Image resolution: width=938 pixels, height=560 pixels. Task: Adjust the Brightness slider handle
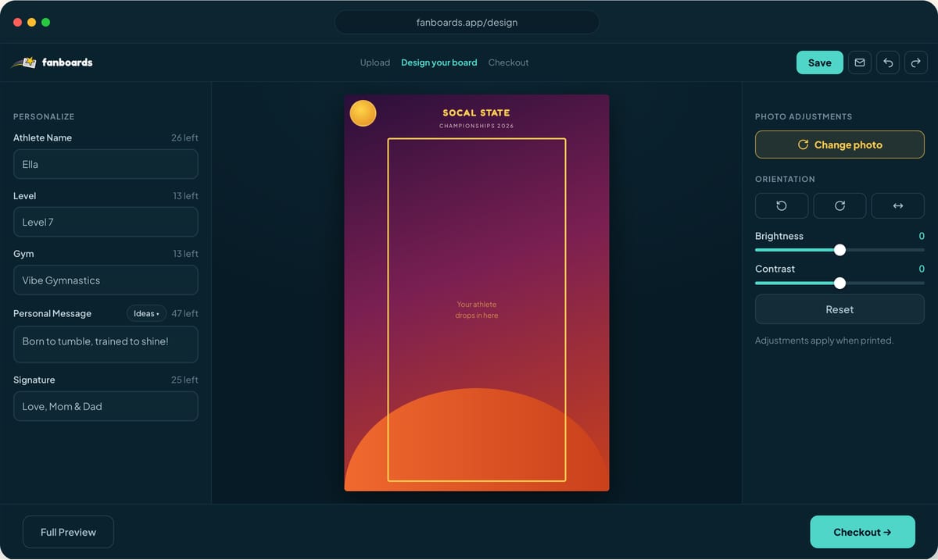(x=840, y=250)
